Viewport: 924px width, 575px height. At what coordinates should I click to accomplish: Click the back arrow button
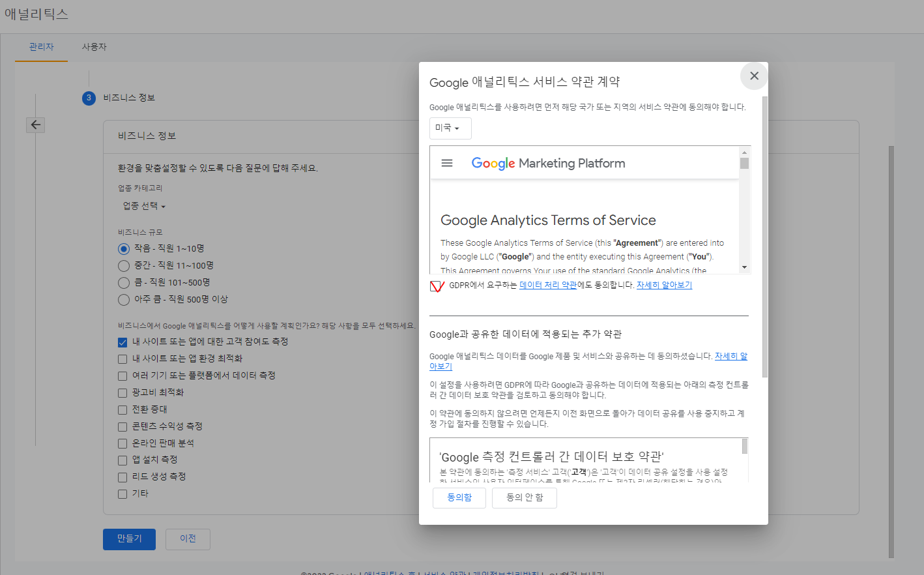(x=36, y=125)
